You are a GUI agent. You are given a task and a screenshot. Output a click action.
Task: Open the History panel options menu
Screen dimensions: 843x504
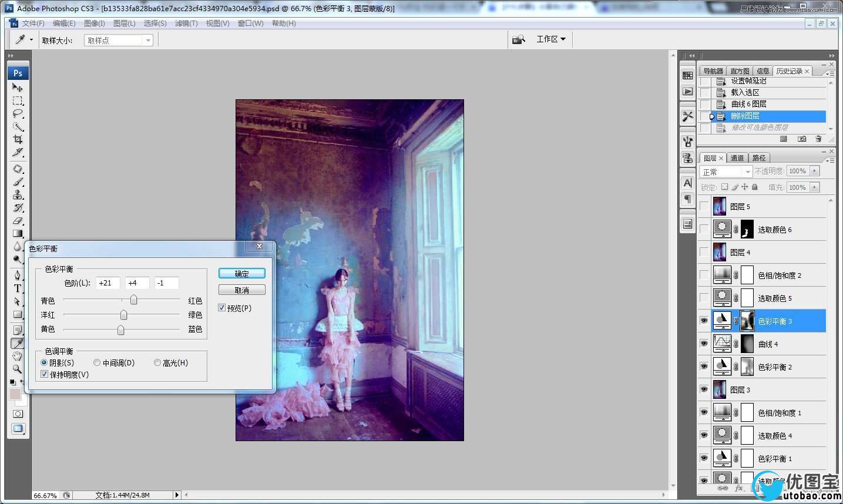(x=830, y=73)
